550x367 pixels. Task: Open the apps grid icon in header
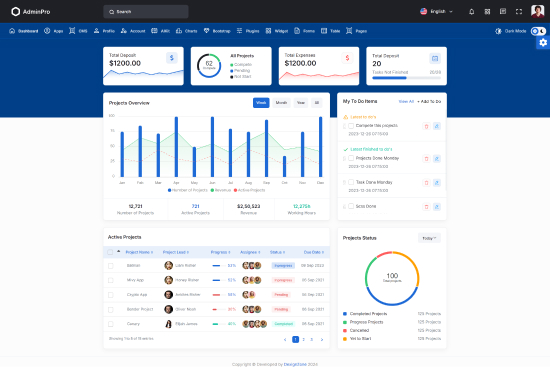point(487,12)
